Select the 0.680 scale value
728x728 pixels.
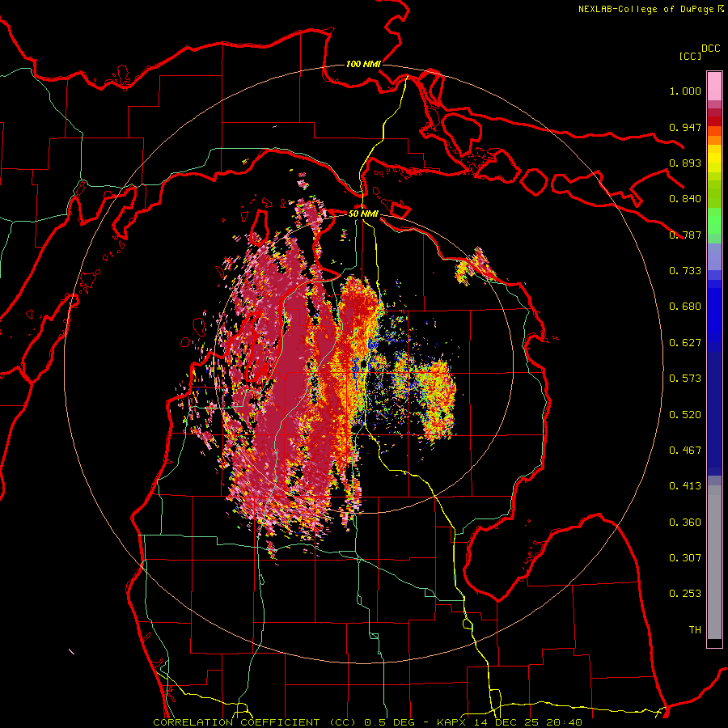click(685, 307)
